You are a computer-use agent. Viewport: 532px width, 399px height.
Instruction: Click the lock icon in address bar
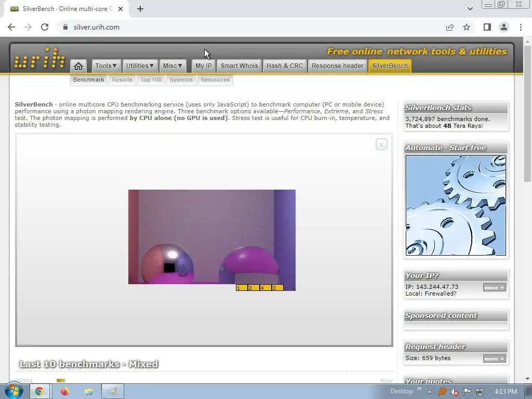pyautogui.click(x=65, y=27)
